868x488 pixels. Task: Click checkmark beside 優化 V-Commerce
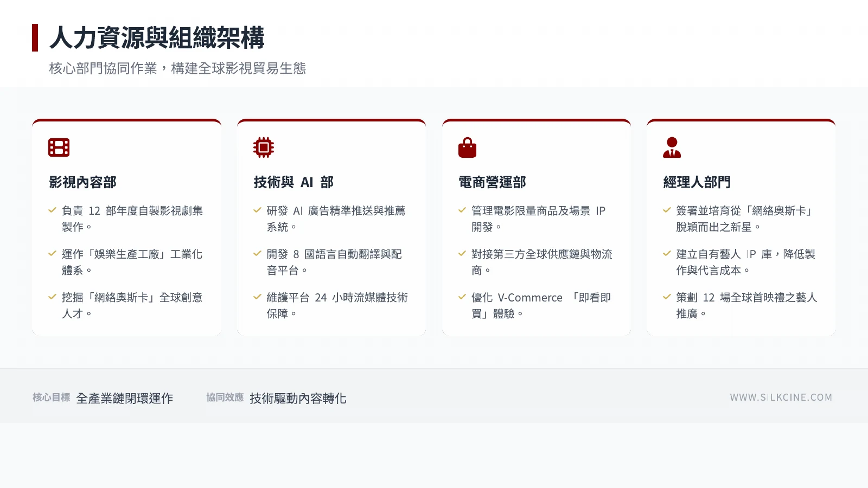tap(462, 297)
